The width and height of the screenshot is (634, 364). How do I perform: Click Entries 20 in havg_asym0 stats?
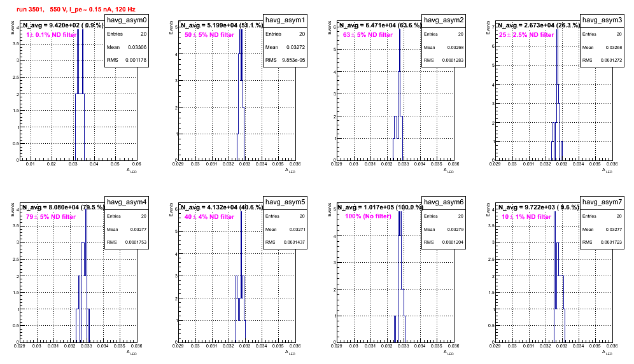tap(127, 34)
